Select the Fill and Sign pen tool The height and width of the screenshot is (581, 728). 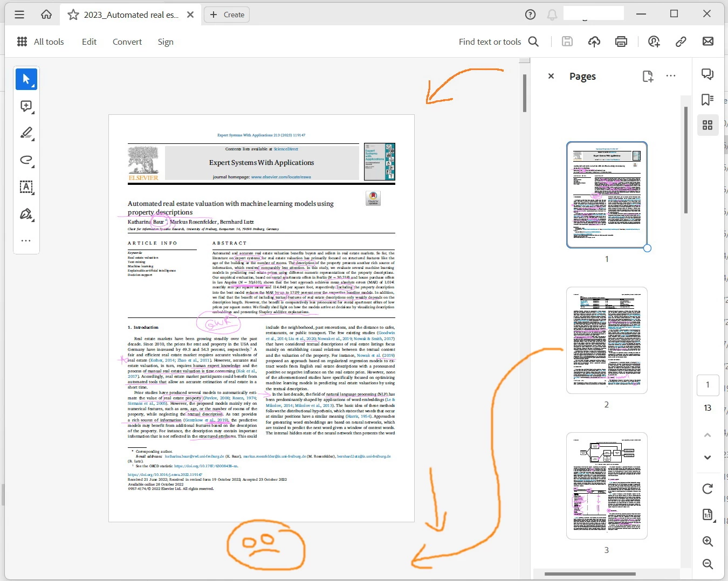point(26,214)
